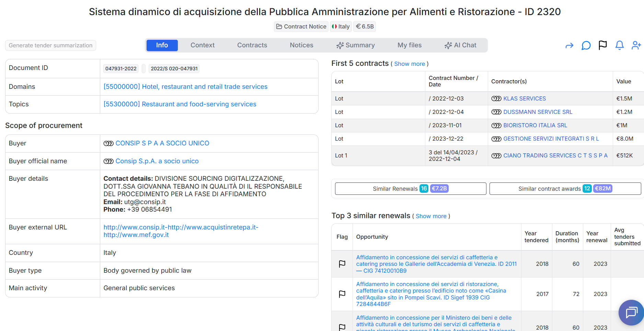The width and height of the screenshot is (644, 331).
Task: Switch to the Info tab
Action: coord(162,45)
